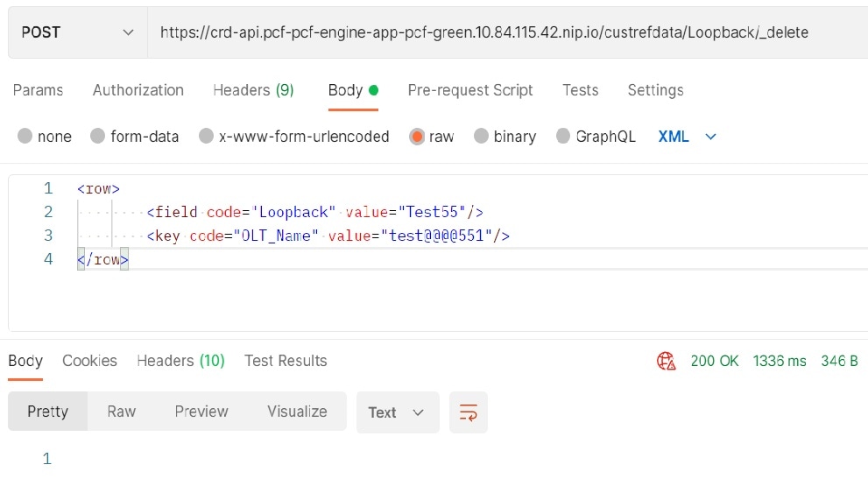Image resolution: width=868 pixels, height=500 pixels.
Task: Choose x-www-form-urlencoded body type
Action: (207, 137)
